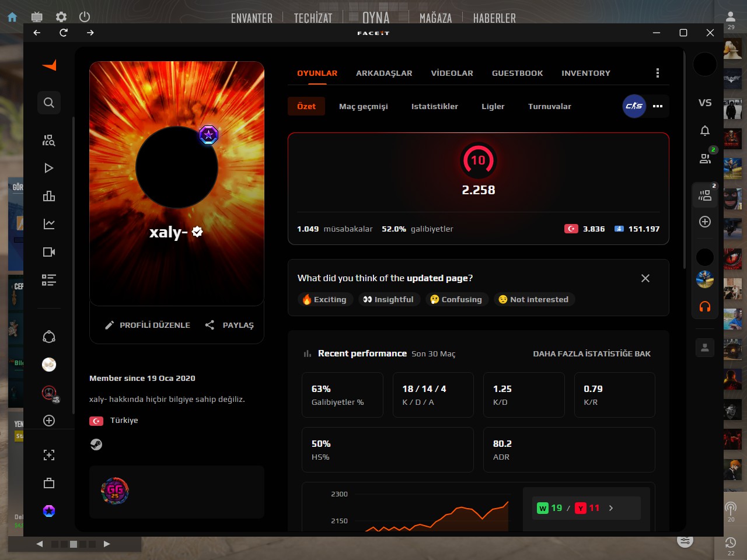Click the 63% Galibiyetler stat card
This screenshot has height=560, width=747.
click(343, 395)
